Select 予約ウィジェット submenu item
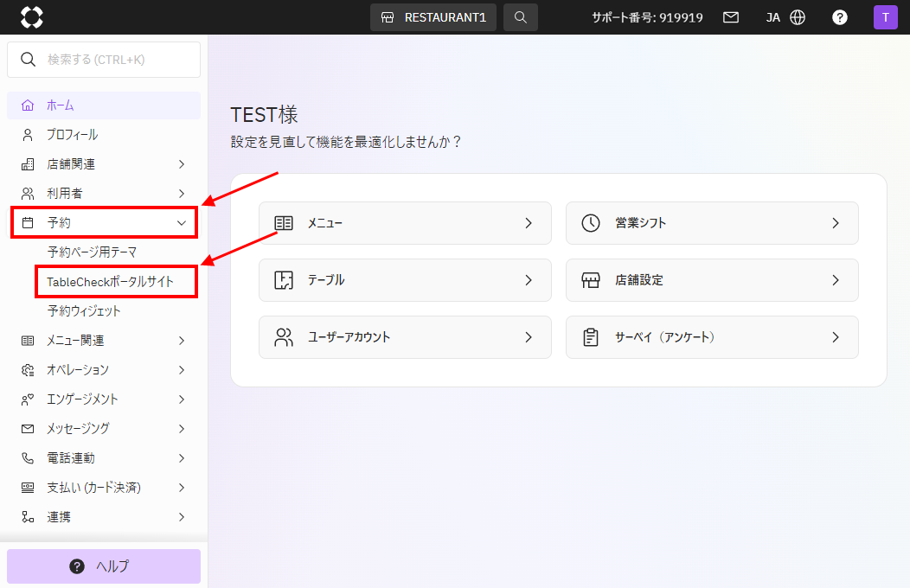The height and width of the screenshot is (588, 910). click(84, 310)
